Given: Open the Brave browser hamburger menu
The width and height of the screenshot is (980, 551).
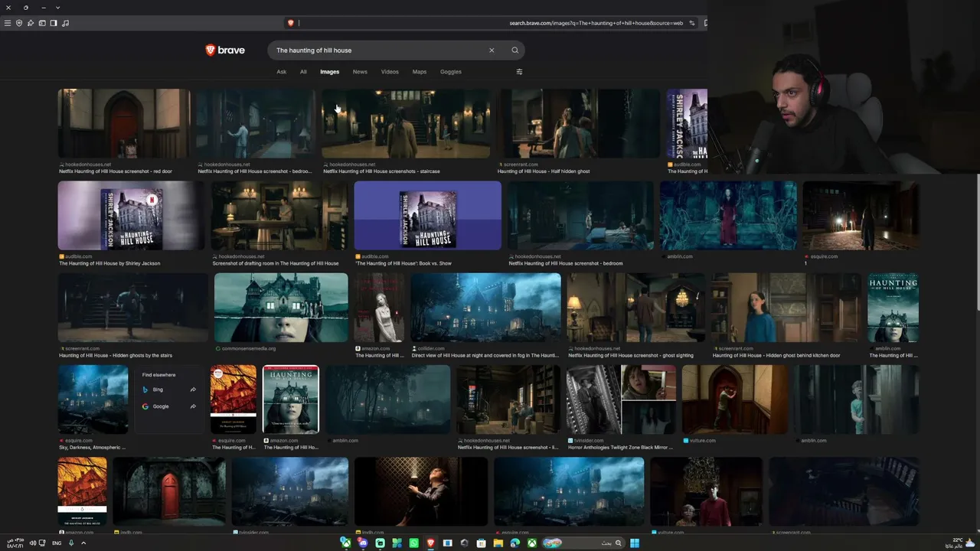Looking at the screenshot, I should coord(8,23).
